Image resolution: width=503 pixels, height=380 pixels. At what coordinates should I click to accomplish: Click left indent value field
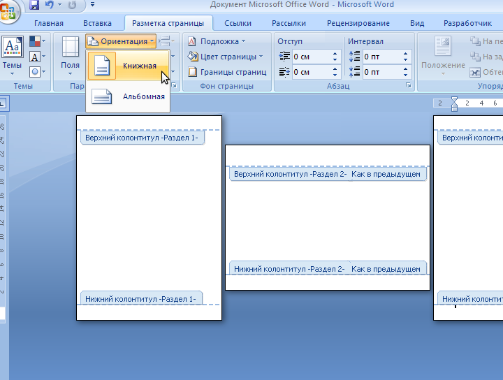pyautogui.click(x=312, y=57)
